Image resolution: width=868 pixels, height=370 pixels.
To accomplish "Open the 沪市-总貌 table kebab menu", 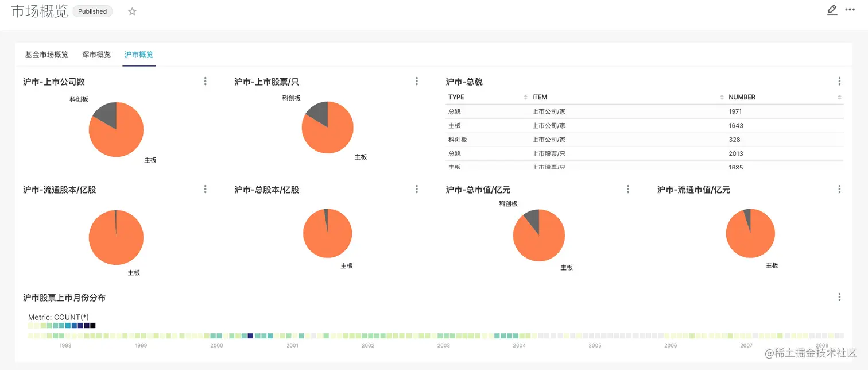I will tap(839, 82).
